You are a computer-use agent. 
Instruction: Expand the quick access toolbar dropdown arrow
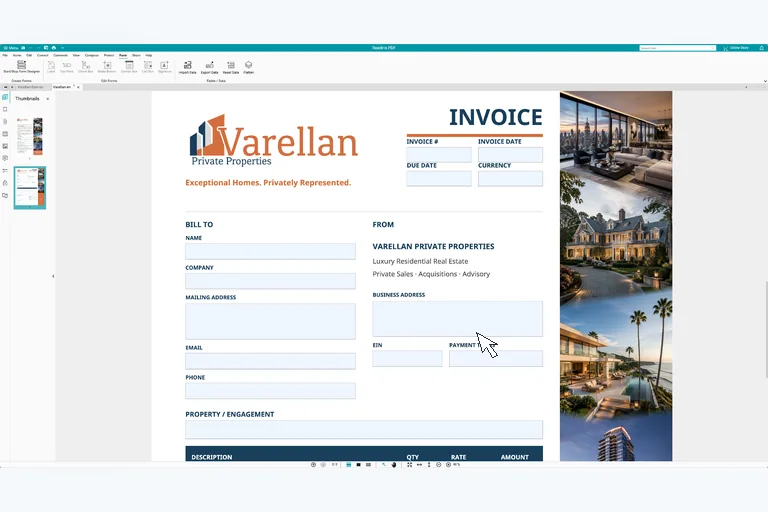pyautogui.click(x=62, y=48)
